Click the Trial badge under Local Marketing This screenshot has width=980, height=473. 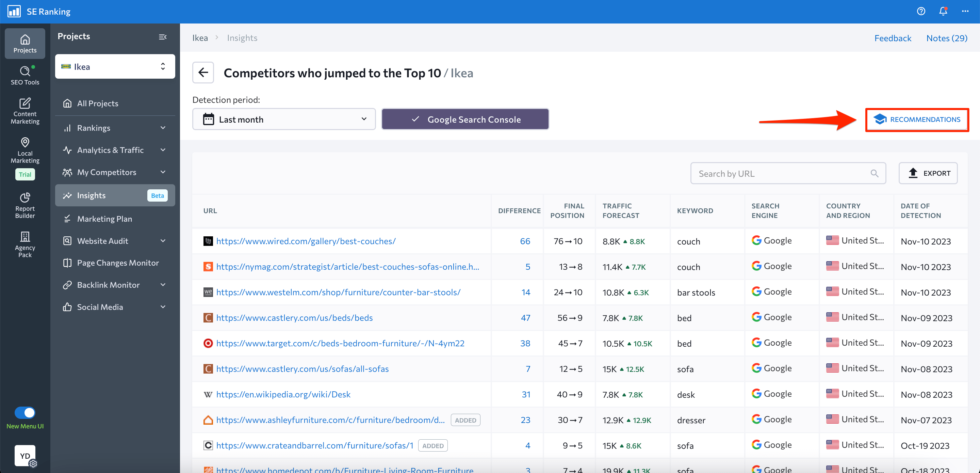[x=25, y=174]
